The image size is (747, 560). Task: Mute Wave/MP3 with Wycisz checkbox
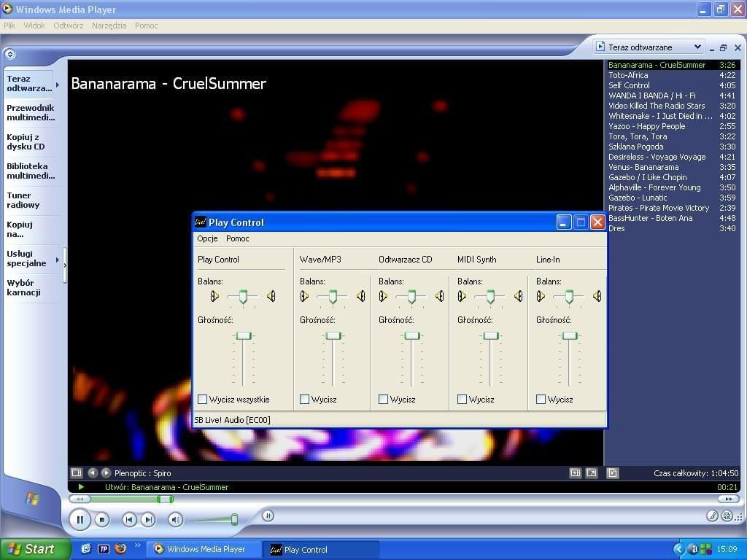pyautogui.click(x=304, y=399)
